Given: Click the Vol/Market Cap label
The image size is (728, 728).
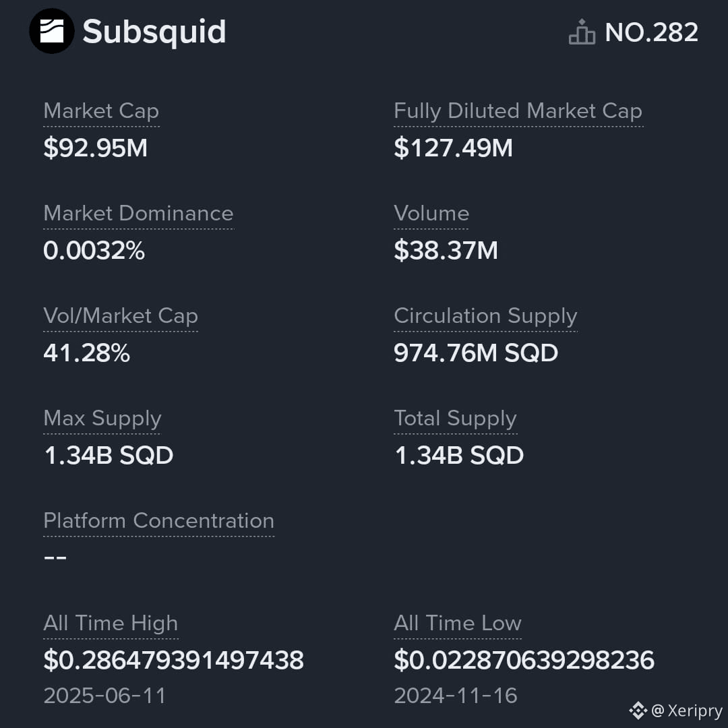Looking at the screenshot, I should point(121,316).
